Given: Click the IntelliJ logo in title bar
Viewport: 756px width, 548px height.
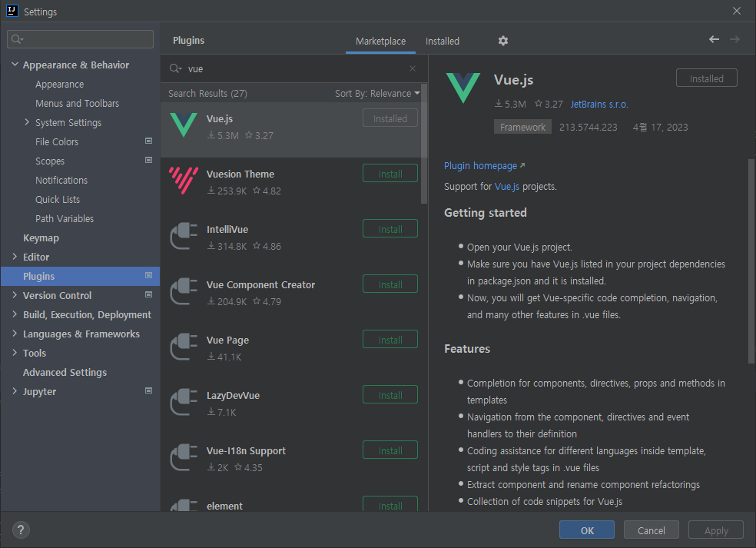Looking at the screenshot, I should pyautogui.click(x=12, y=11).
